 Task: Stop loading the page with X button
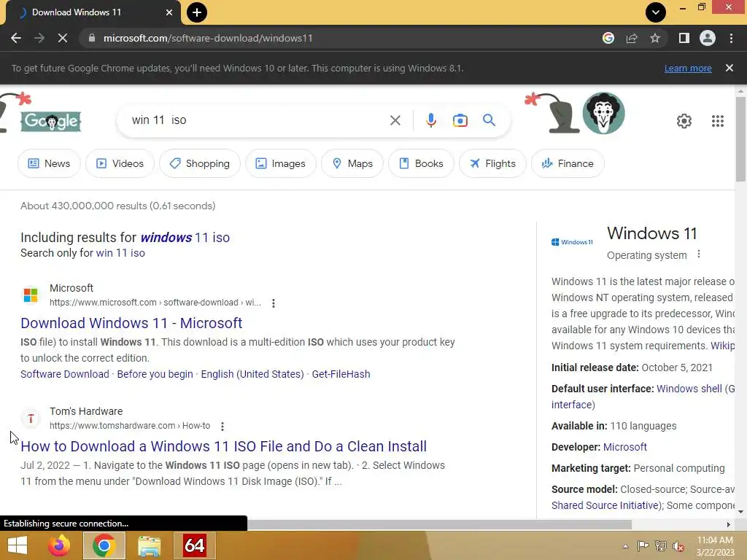63,38
